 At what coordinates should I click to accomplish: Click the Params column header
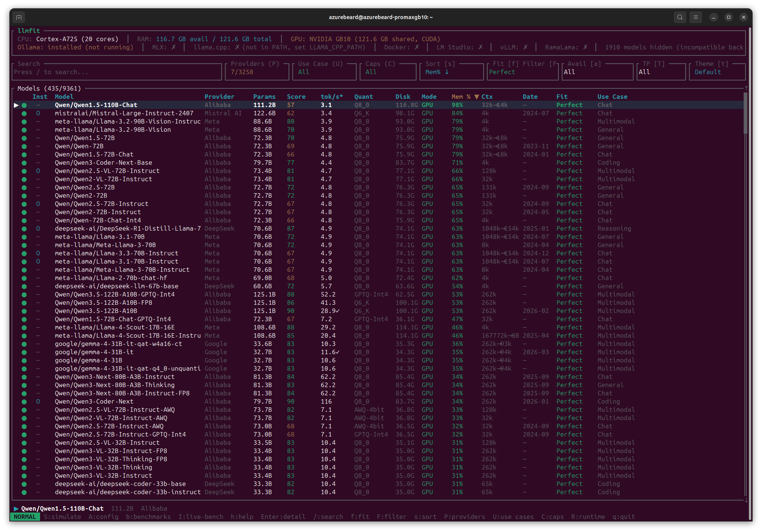pos(265,97)
